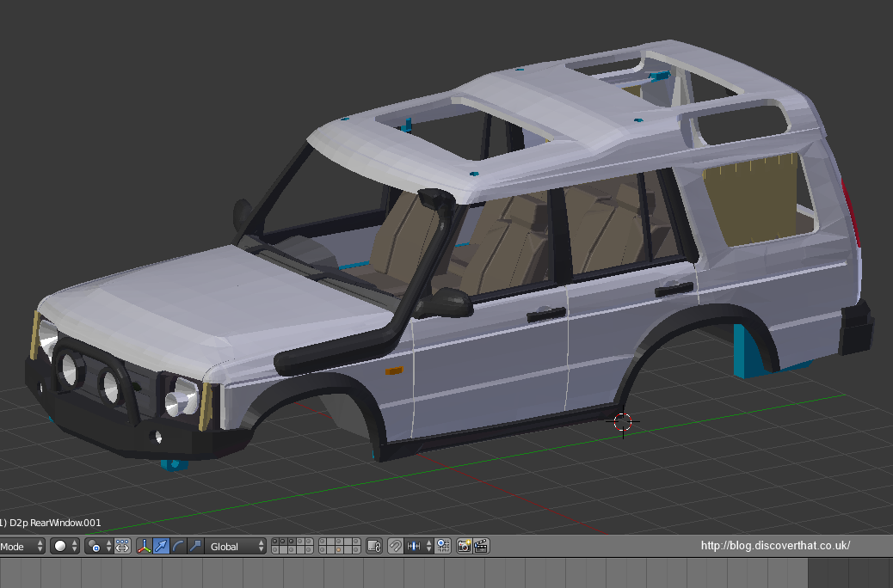Select the scale manipulator icon
The width and height of the screenshot is (893, 588).
194,546
